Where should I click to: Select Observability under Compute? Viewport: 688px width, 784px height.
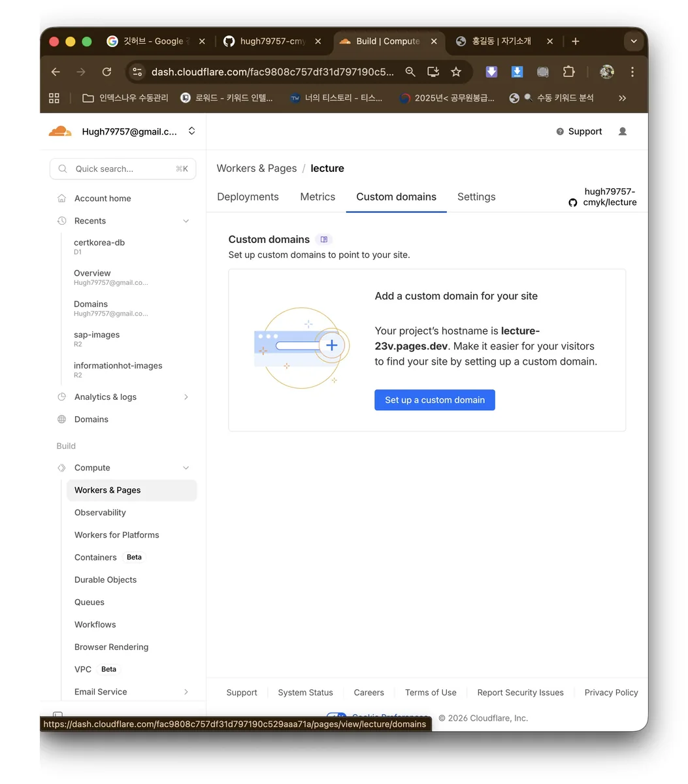click(x=100, y=513)
